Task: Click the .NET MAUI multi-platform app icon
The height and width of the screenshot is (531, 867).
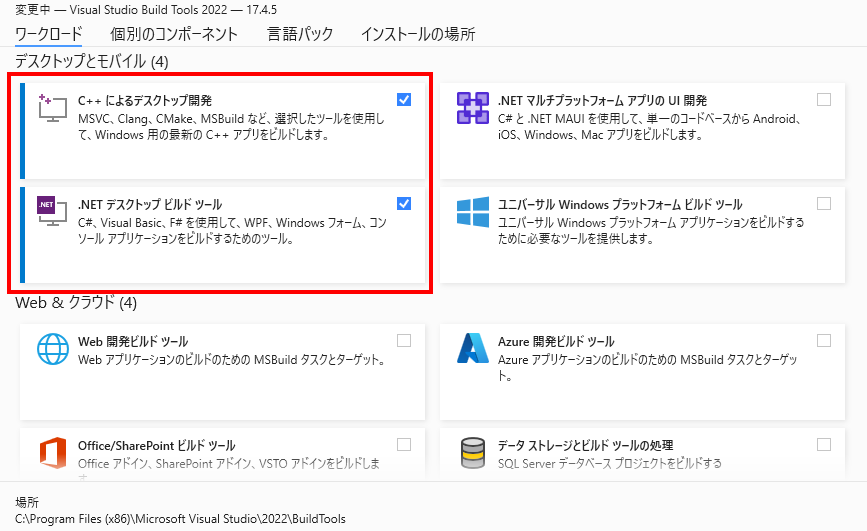Action: [473, 108]
